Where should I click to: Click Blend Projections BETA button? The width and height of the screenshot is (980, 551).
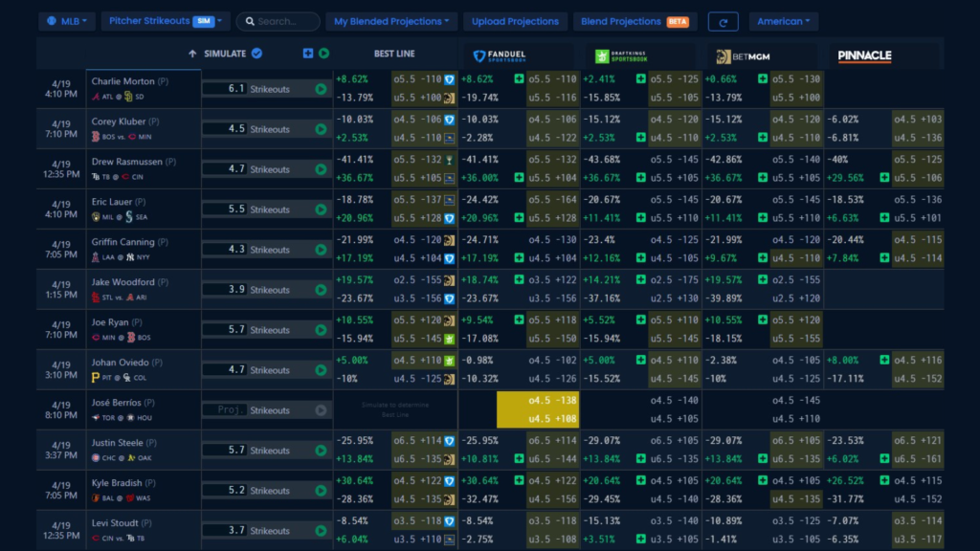tap(635, 21)
